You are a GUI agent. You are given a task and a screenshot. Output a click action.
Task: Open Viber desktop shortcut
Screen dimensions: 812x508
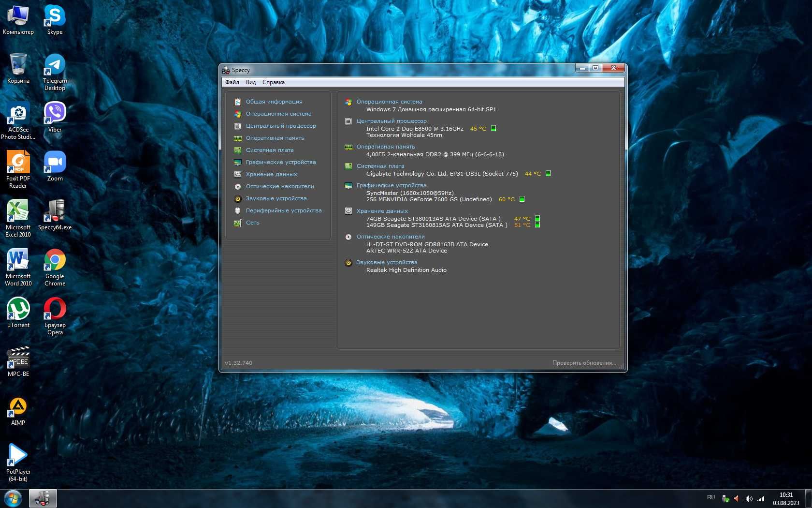point(55,117)
